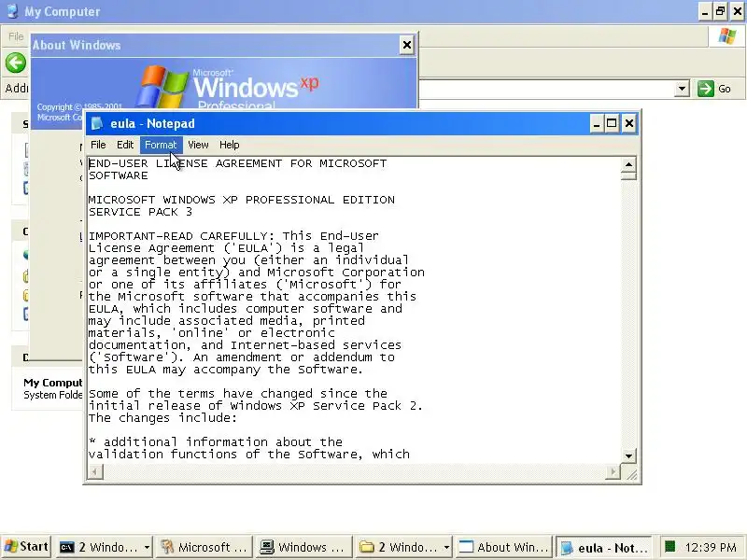Screen dimensions: 747x560
Task: Open the File menu in My Computer window
Action: [x=16, y=36]
